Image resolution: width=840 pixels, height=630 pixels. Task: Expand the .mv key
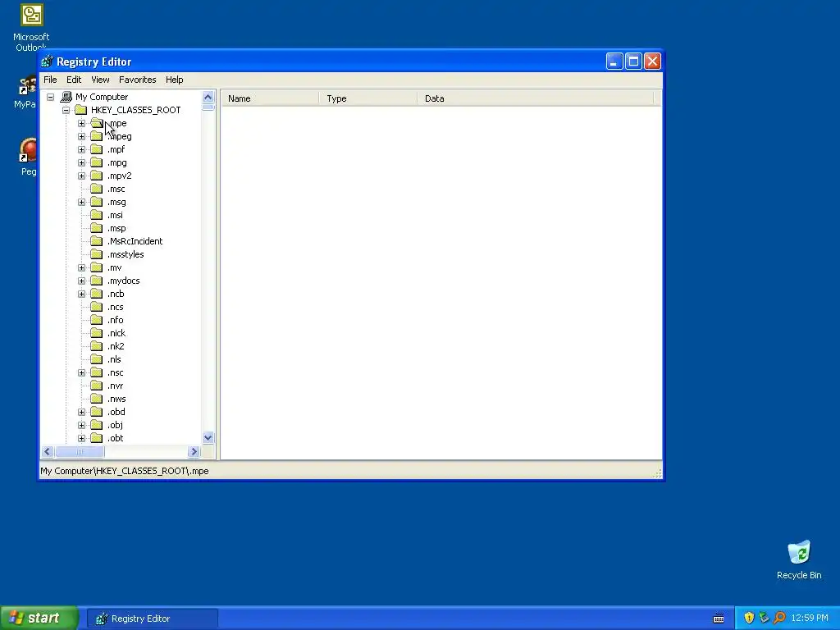point(81,267)
